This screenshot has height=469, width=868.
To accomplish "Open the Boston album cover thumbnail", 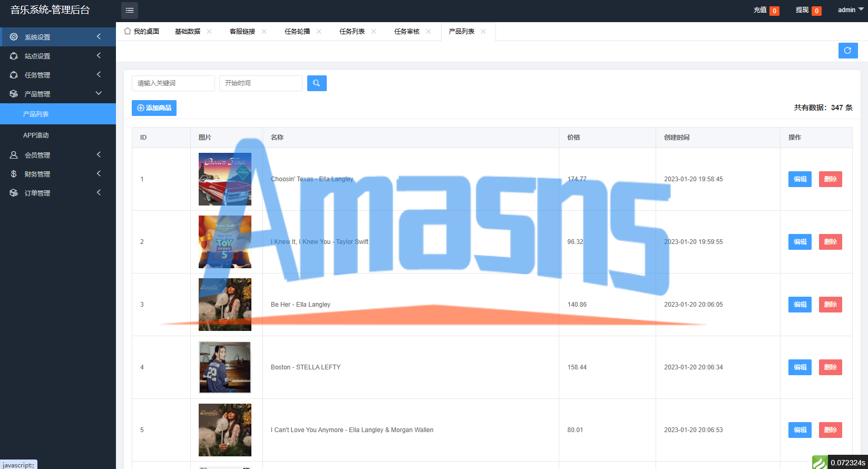I will tap(225, 367).
